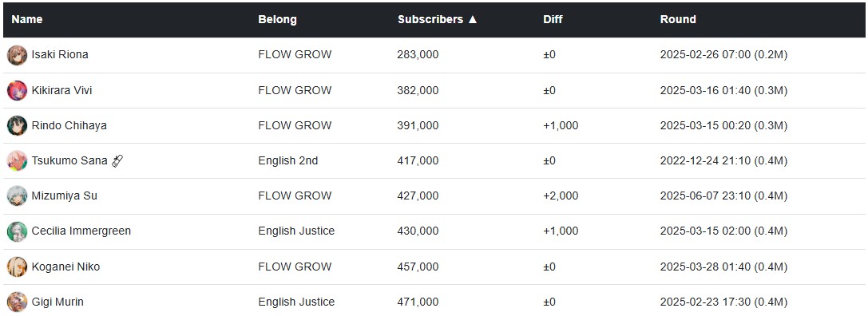Screen dimensions: 868x316
Task: Click Mizumiya Su's +2,000 diff value
Action: click(561, 196)
